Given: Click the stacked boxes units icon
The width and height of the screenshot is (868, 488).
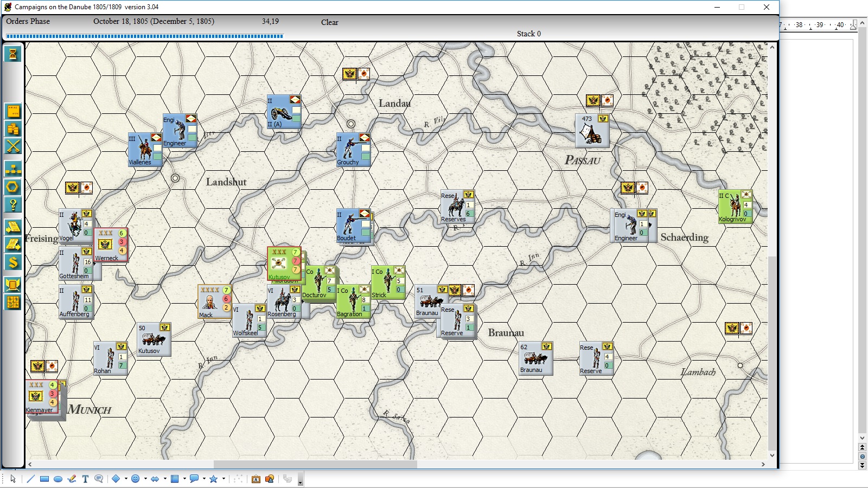Looking at the screenshot, I should [13, 129].
